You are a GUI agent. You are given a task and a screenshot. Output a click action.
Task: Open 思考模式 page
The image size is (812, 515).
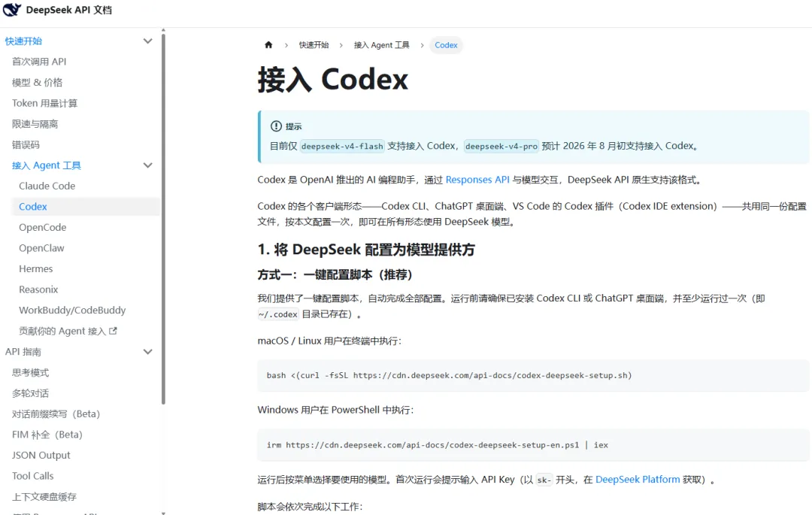(31, 372)
